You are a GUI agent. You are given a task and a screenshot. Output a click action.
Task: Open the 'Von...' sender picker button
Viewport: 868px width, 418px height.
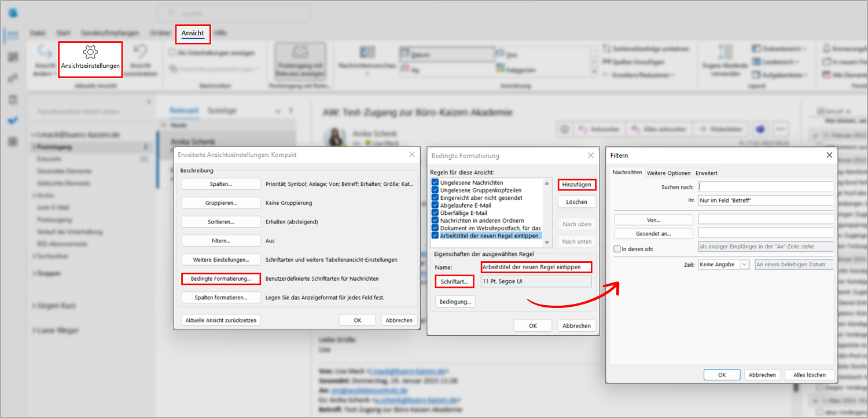point(653,220)
